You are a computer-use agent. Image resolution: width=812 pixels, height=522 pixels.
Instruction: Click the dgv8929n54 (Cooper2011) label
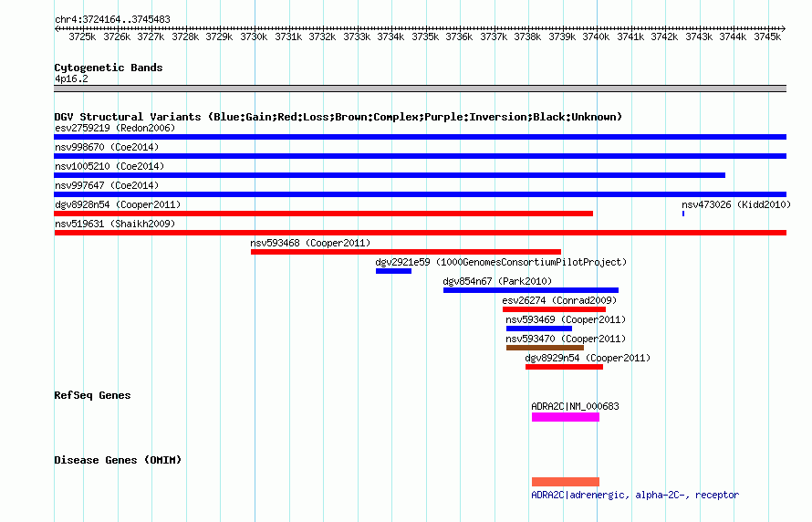(588, 358)
